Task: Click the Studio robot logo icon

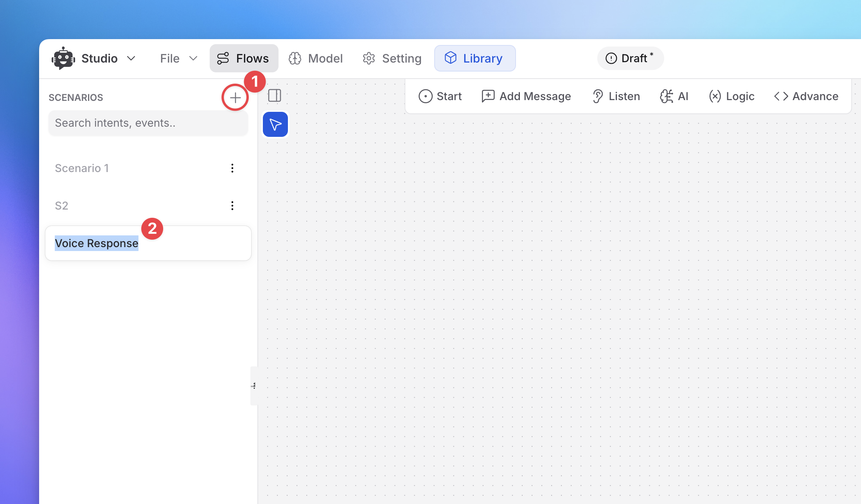Action: [63, 58]
